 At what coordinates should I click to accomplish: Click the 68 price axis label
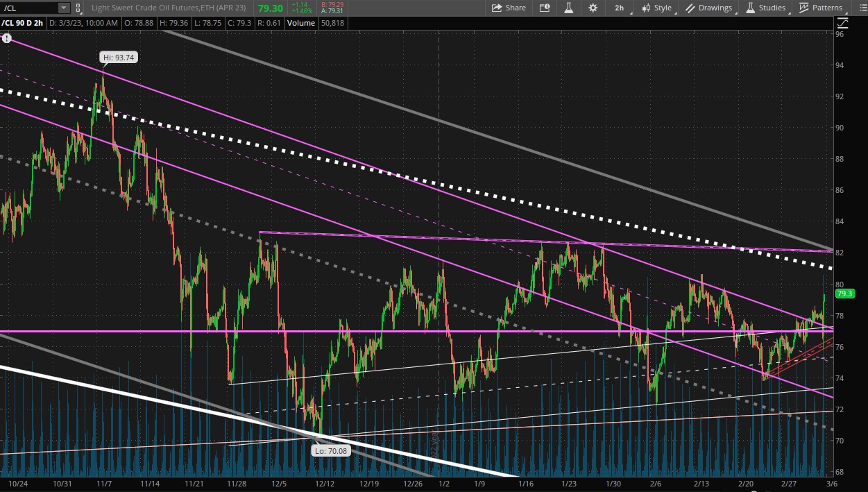(840, 472)
